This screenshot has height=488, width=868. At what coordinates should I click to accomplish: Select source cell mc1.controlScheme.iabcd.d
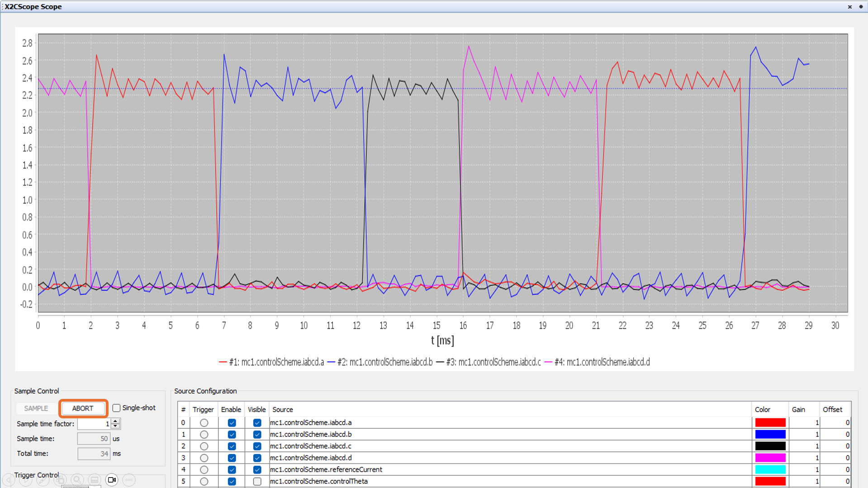[x=510, y=458]
